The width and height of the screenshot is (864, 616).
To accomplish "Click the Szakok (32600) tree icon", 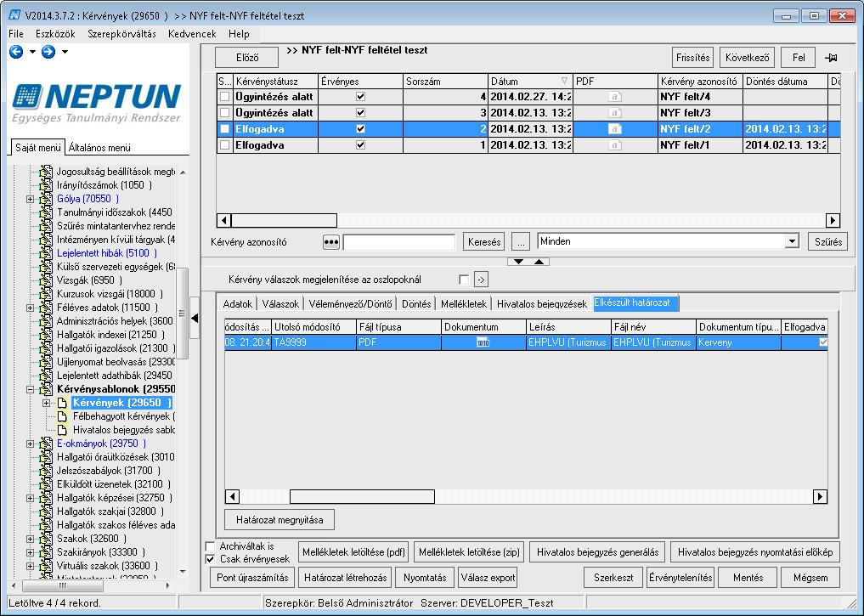I will coord(46,539).
